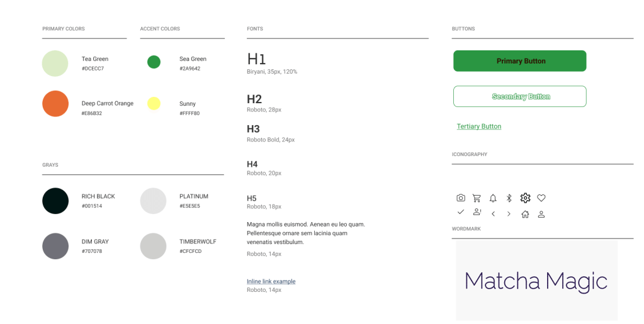Click the shopping cart icon
Image resolution: width=644 pixels, height=324 pixels.
tap(477, 198)
